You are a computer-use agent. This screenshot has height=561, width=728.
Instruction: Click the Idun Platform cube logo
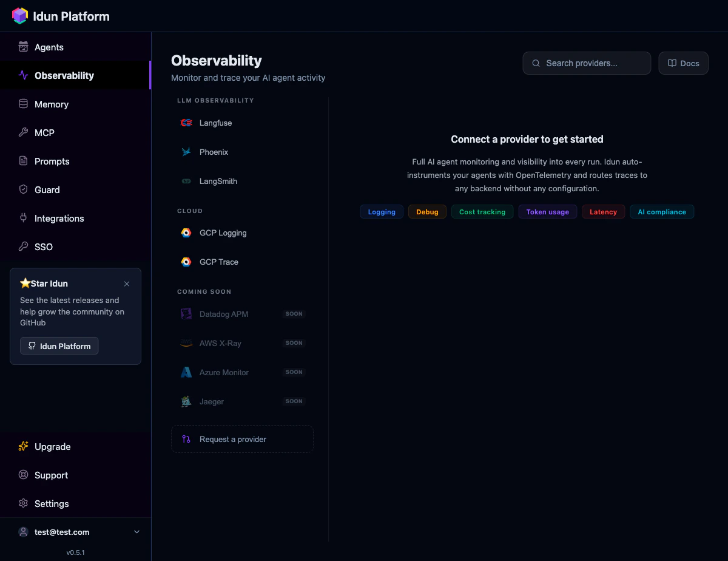pos(19,15)
